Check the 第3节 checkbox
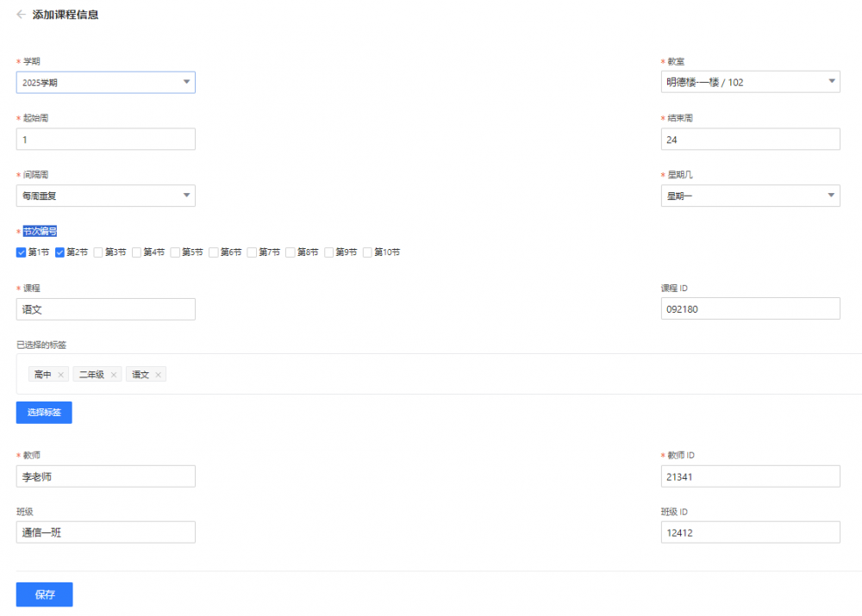This screenshot has height=616, width=862. click(x=99, y=252)
